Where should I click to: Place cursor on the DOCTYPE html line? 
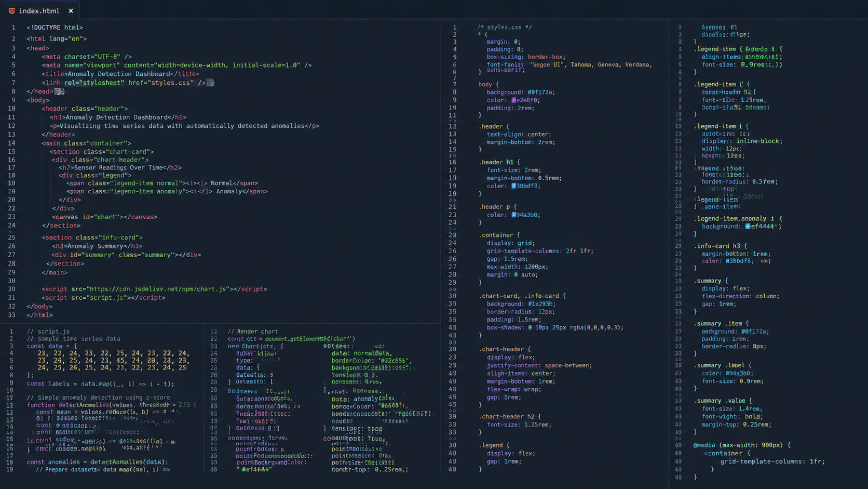click(55, 28)
